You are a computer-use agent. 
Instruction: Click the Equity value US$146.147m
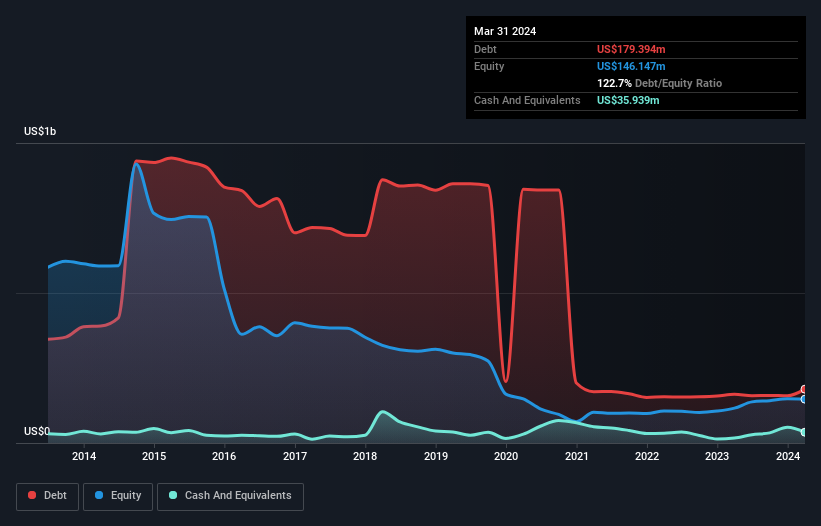tap(631, 66)
